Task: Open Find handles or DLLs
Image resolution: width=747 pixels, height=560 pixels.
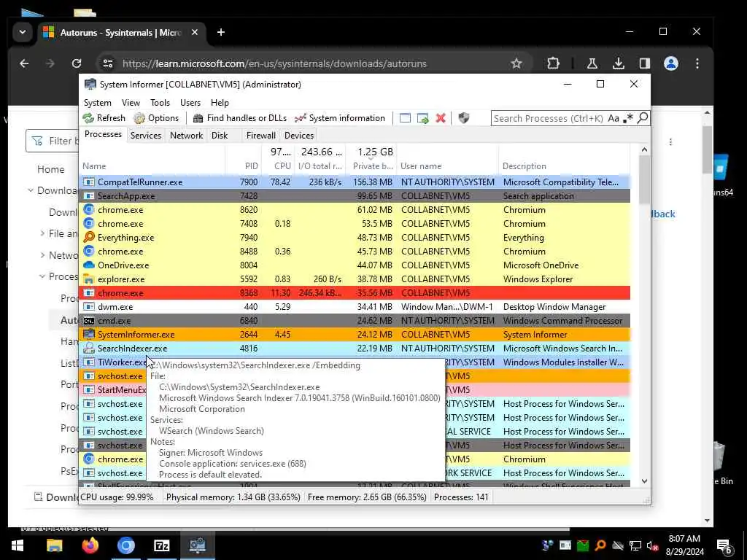Action: tap(239, 118)
